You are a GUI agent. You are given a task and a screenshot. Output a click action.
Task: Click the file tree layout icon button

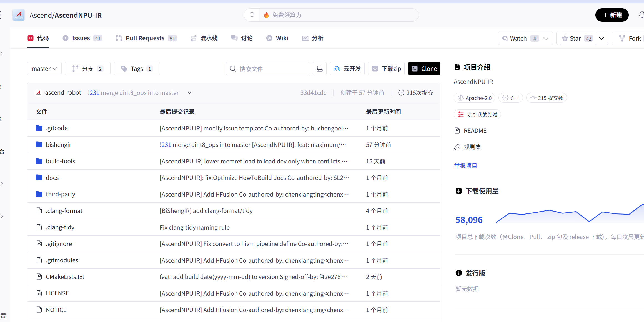[x=319, y=69]
